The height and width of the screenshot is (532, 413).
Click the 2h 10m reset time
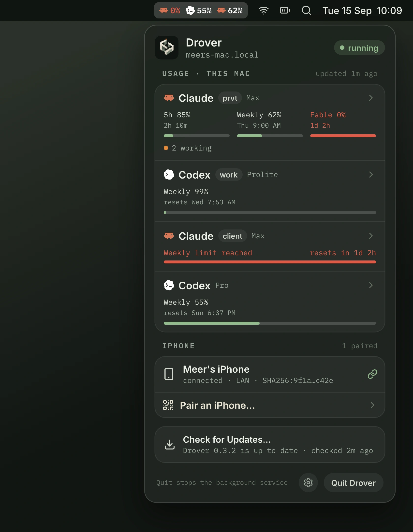176,125
